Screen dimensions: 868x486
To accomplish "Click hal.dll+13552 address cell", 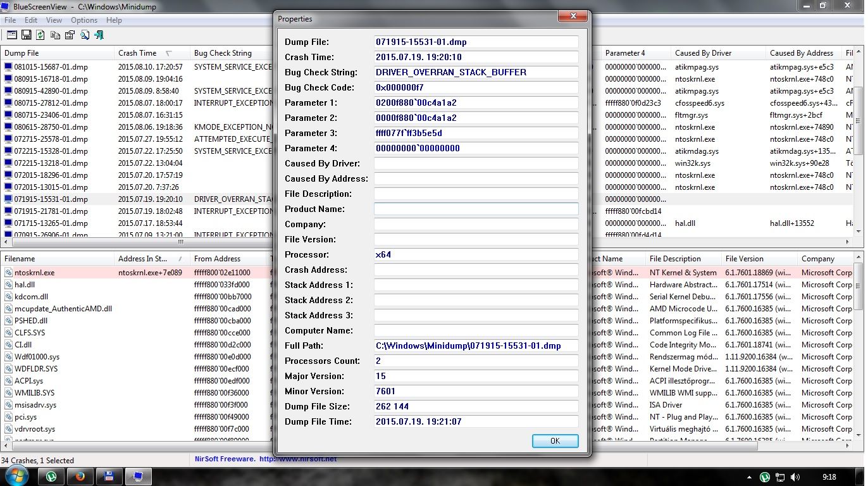I will [x=792, y=223].
